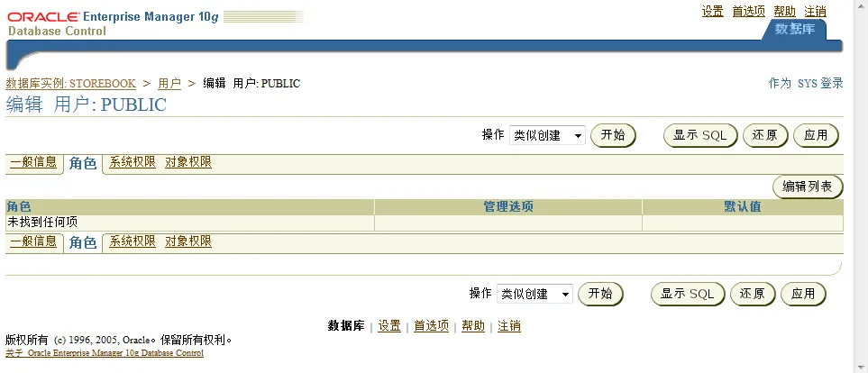Go to 数据库实例: STOREBOOK breadcrumb link
Viewport: 868px width, 373px height.
(x=70, y=84)
